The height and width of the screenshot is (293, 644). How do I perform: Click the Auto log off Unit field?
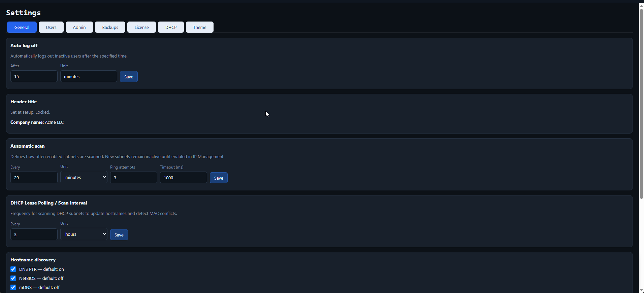89,76
